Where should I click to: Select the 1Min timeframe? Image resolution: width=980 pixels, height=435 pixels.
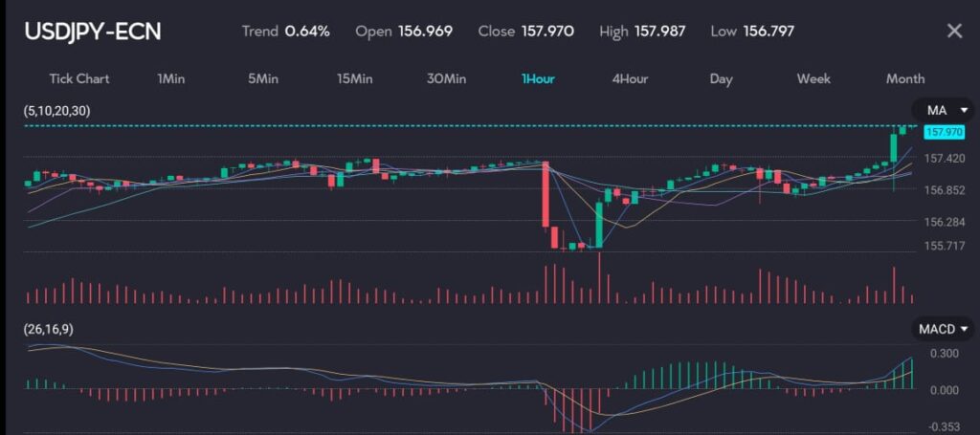pyautogui.click(x=171, y=78)
